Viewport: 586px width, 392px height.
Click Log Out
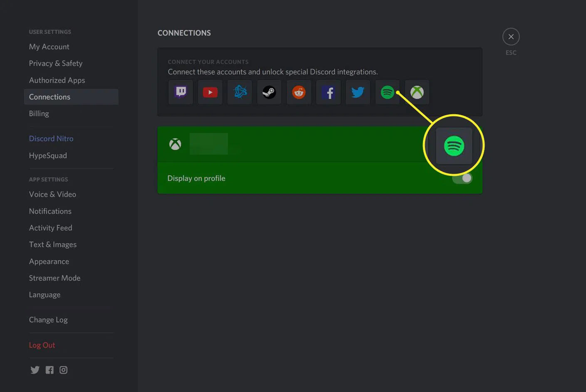click(x=42, y=345)
